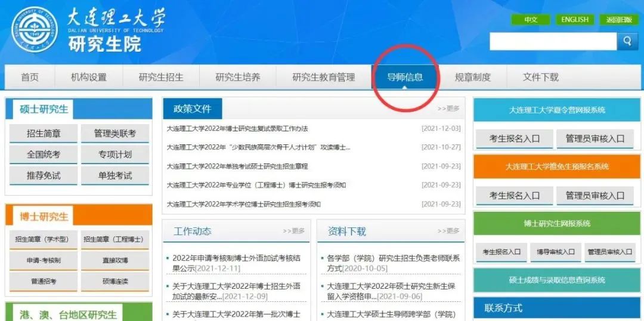The height and width of the screenshot is (321, 644).
Task: Open 博导审核入口 for doctoral registration
Action: [x=555, y=252]
